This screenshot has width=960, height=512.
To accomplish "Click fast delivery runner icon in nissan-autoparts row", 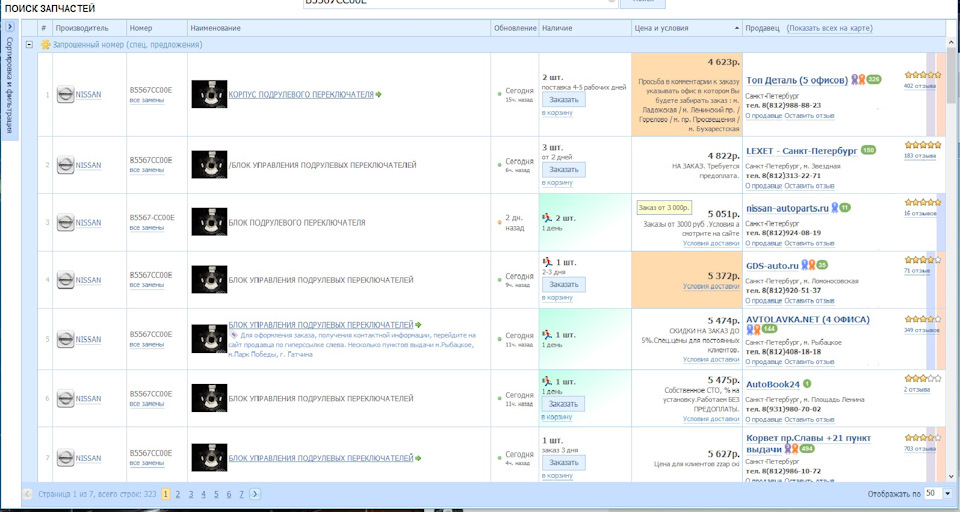I will pyautogui.click(x=547, y=217).
